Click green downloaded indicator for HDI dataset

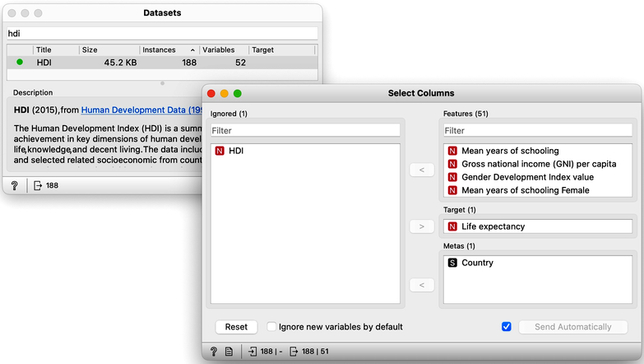[20, 62]
